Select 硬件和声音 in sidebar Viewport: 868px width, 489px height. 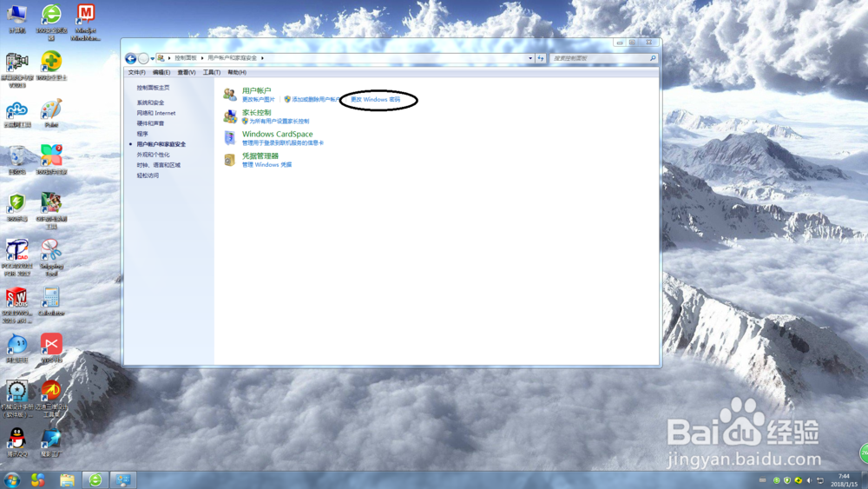pos(150,123)
